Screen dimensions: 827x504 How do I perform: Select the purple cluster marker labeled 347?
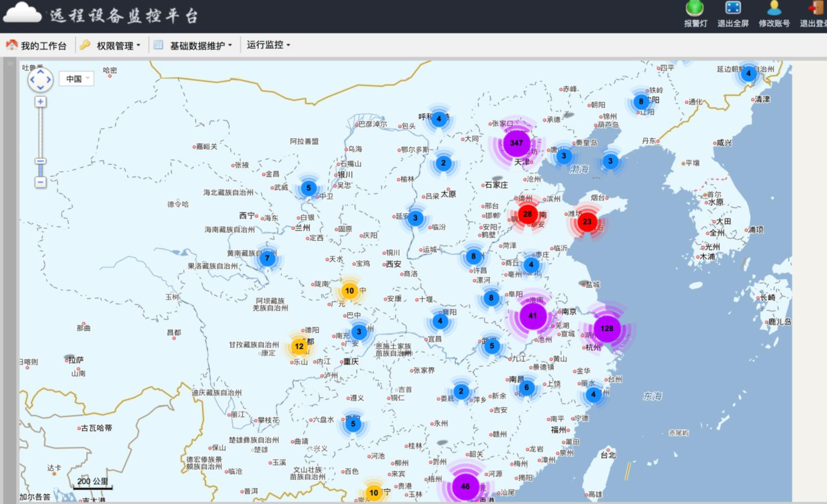(x=517, y=143)
